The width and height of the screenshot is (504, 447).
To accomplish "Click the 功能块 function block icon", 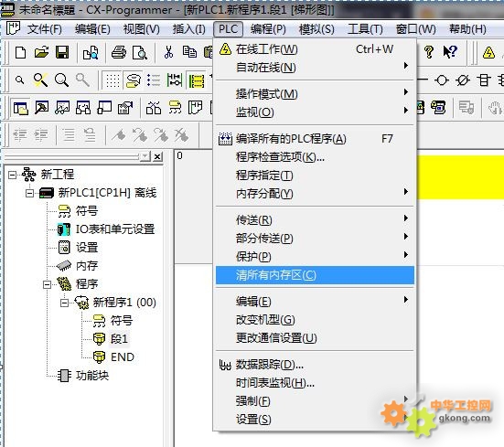I will [x=64, y=375].
